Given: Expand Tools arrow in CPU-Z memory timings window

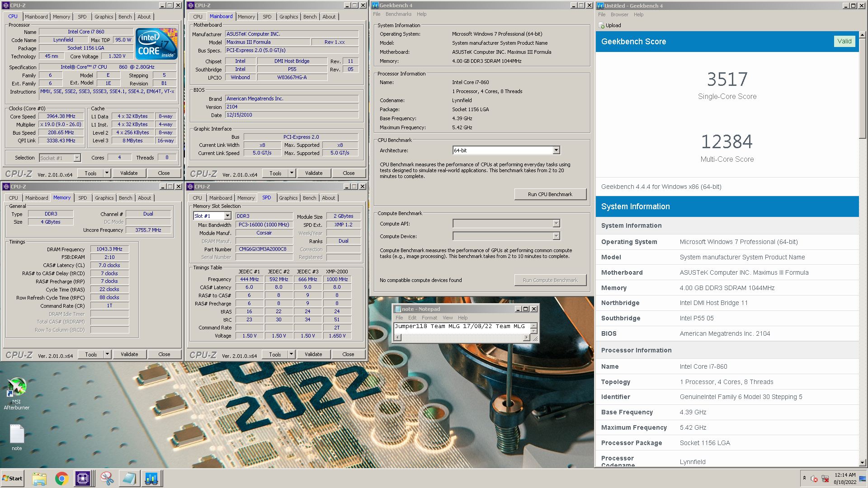Looking at the screenshot, I should [x=107, y=354].
